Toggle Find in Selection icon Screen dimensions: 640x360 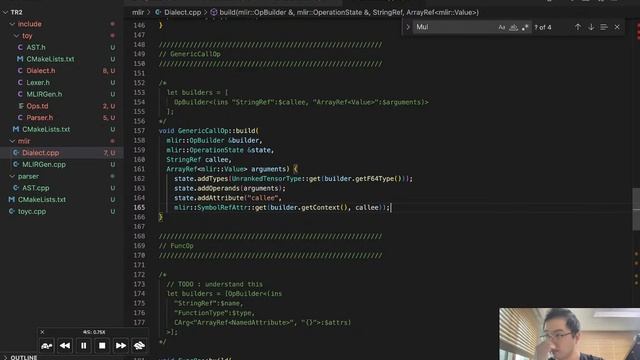click(604, 27)
